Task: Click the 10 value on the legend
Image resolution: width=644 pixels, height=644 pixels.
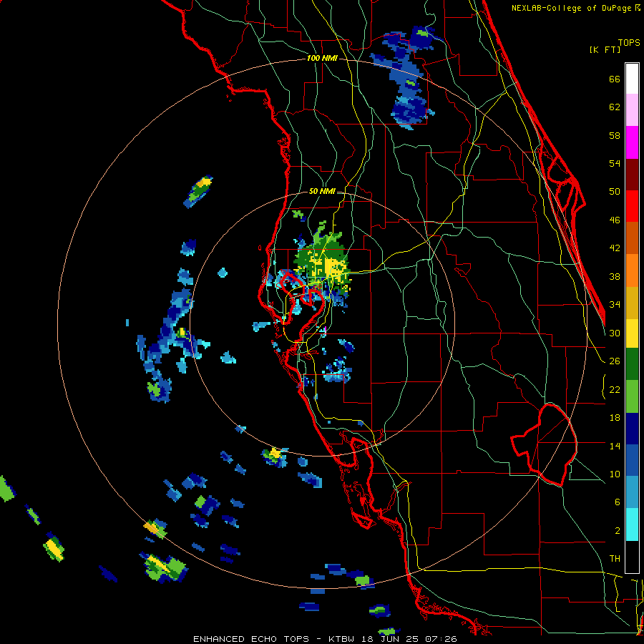Action: pyautogui.click(x=615, y=474)
